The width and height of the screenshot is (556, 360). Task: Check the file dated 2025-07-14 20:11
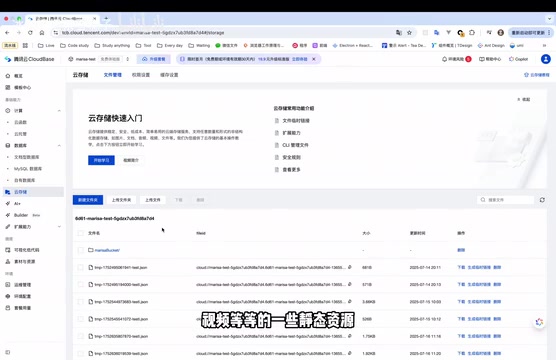(80, 267)
